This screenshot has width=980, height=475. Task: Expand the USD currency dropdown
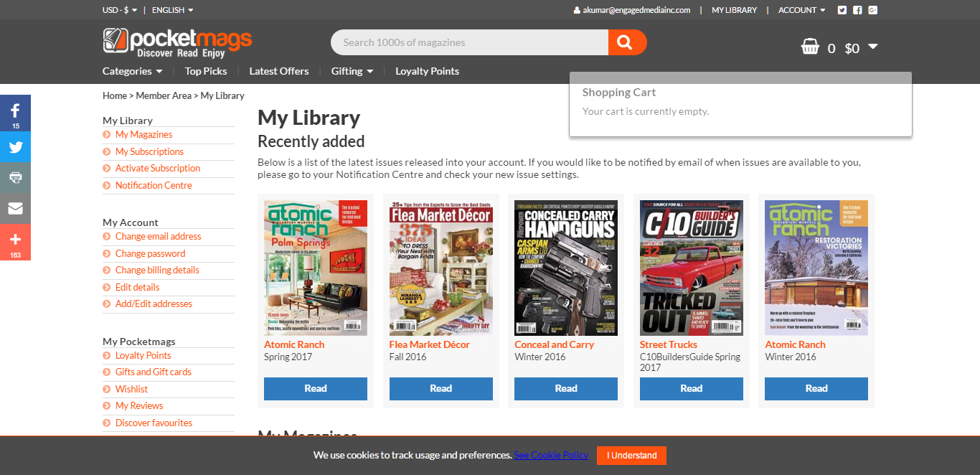[120, 10]
